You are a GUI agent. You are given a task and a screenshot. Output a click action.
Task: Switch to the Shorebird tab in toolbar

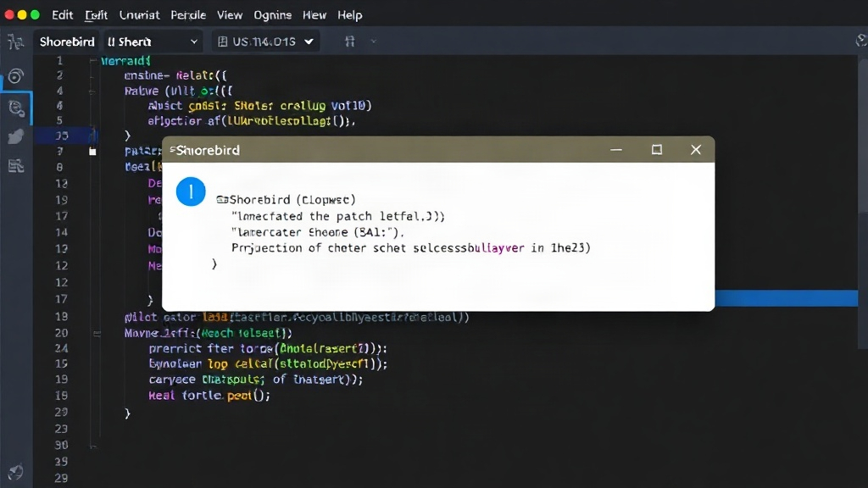(x=67, y=42)
